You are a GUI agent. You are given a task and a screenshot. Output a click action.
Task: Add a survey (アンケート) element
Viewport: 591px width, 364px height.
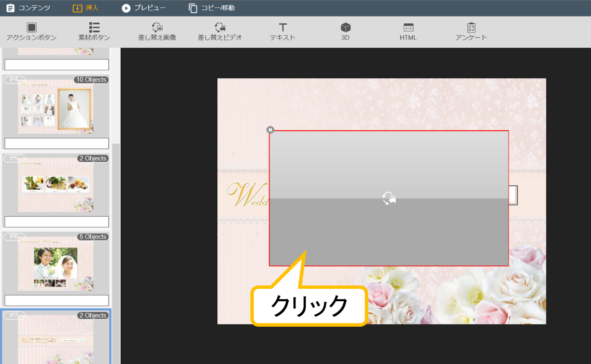pos(471,31)
